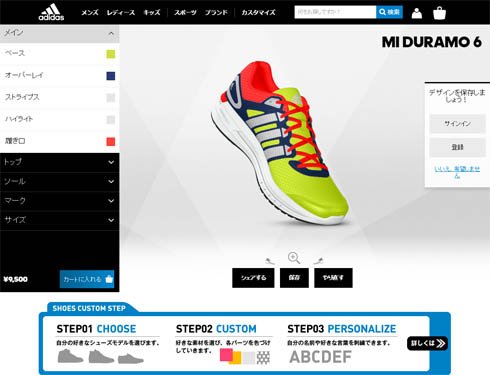490x375 pixels.
Task: Select the ベース row label
Action: [x=15, y=53]
